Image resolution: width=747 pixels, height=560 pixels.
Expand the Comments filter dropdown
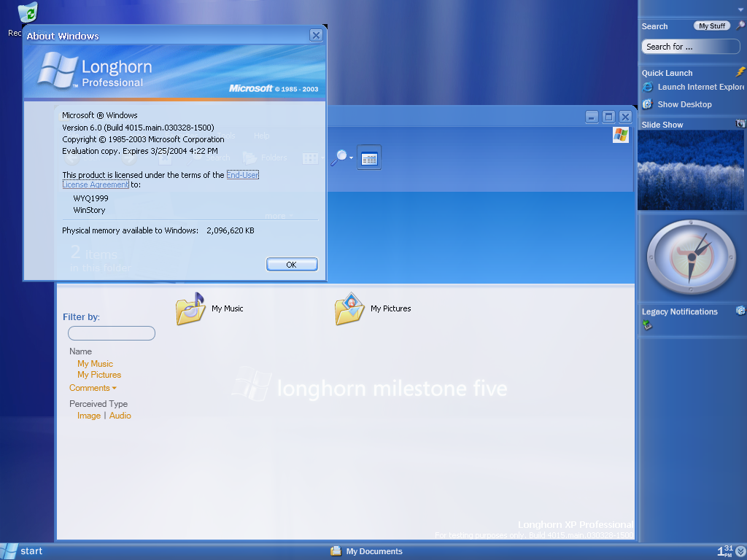(93, 388)
